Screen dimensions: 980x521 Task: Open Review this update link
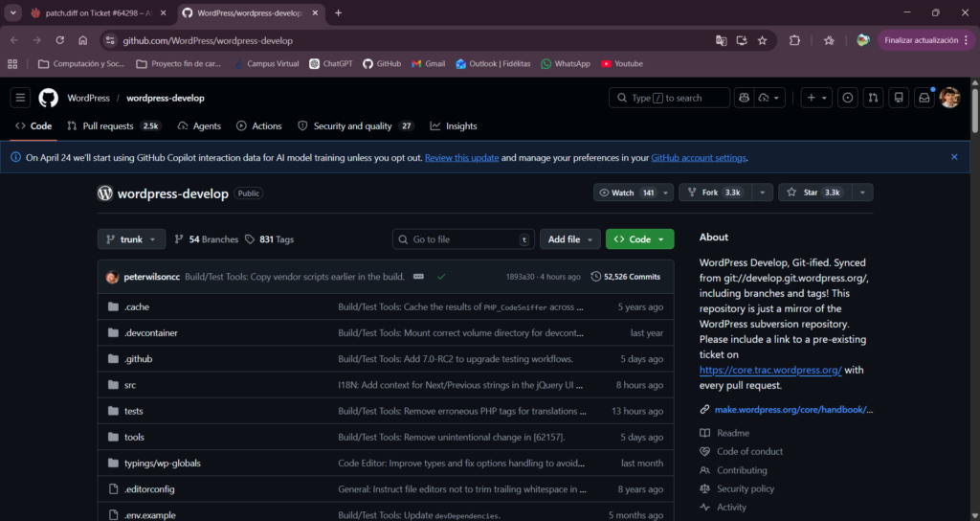tap(462, 158)
